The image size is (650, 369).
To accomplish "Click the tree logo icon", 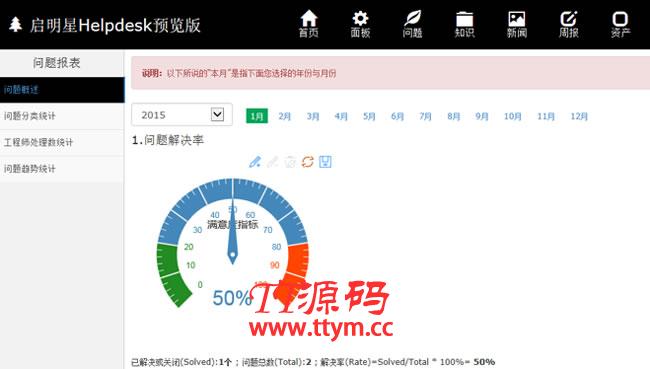I will 16,24.
